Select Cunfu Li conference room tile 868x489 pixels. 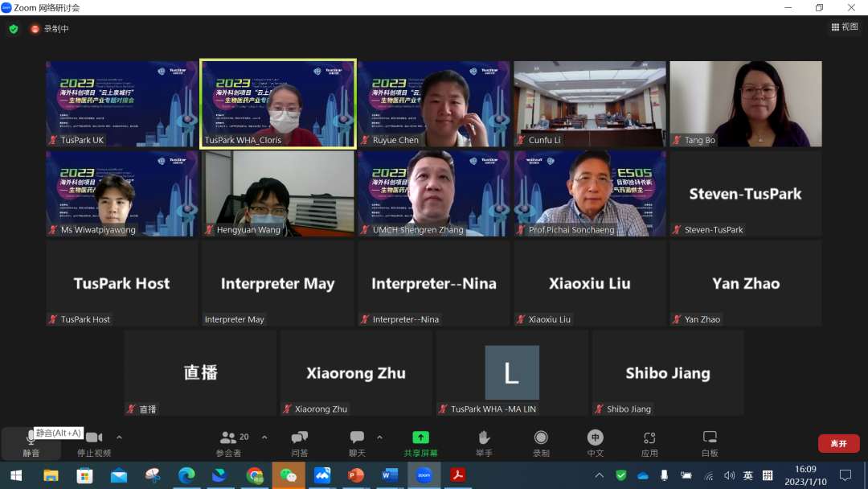(x=590, y=104)
